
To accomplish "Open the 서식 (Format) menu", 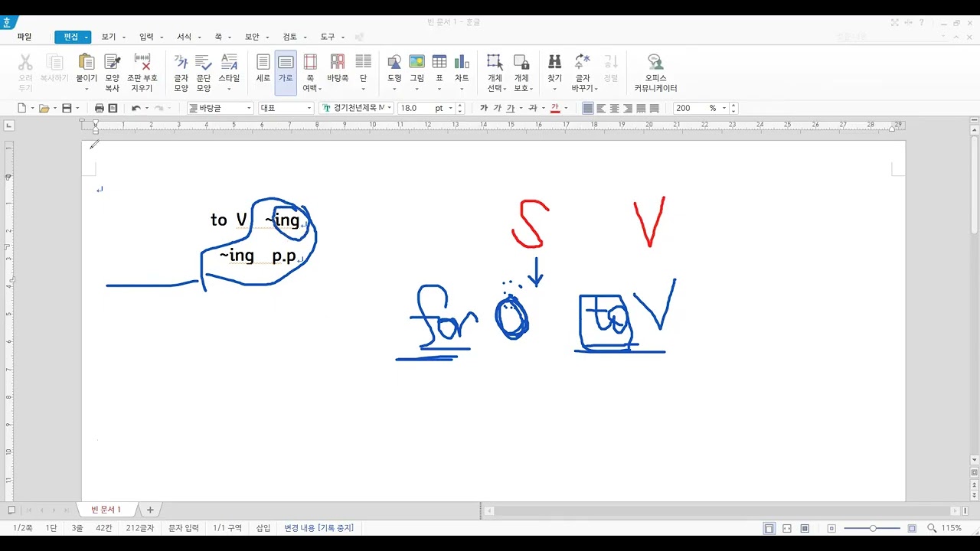I will click(x=184, y=37).
